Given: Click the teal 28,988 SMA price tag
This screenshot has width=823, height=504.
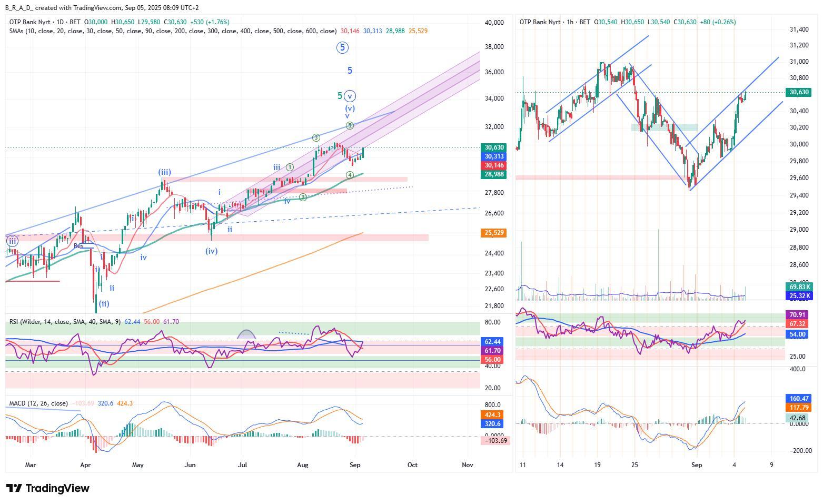Looking at the screenshot, I should pyautogui.click(x=494, y=174).
